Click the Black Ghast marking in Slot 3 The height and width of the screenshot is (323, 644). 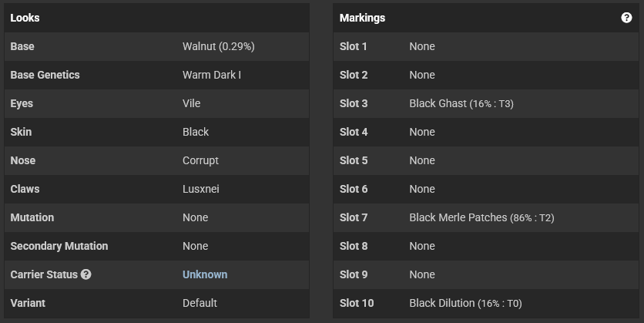click(x=461, y=103)
